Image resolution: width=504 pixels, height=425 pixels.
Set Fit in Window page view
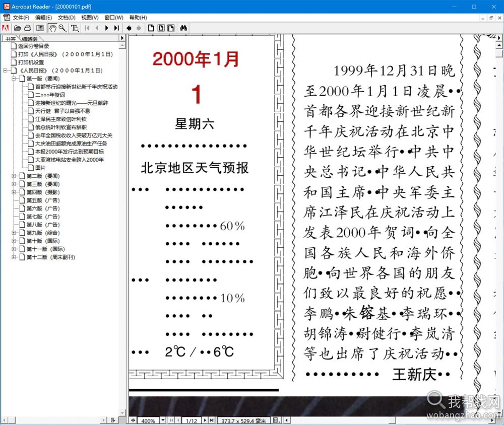coord(161,28)
